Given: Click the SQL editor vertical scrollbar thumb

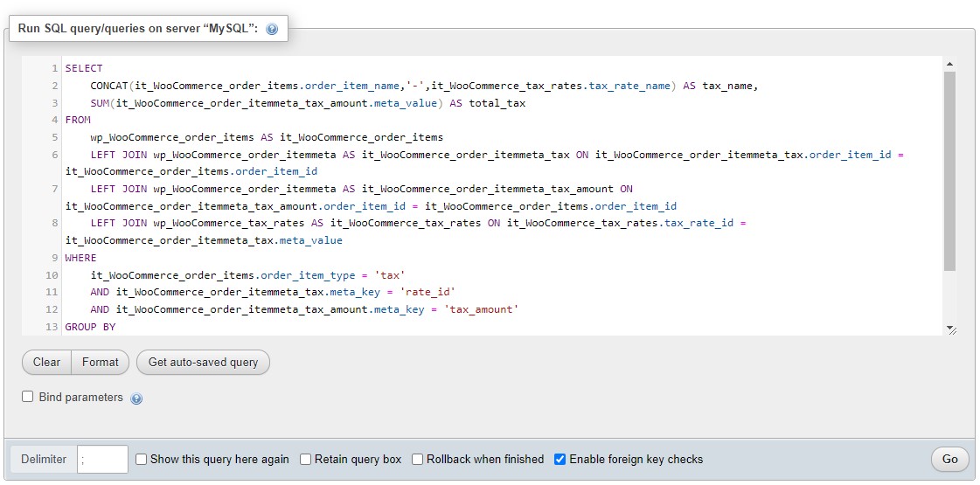Looking at the screenshot, I should click(950, 171).
